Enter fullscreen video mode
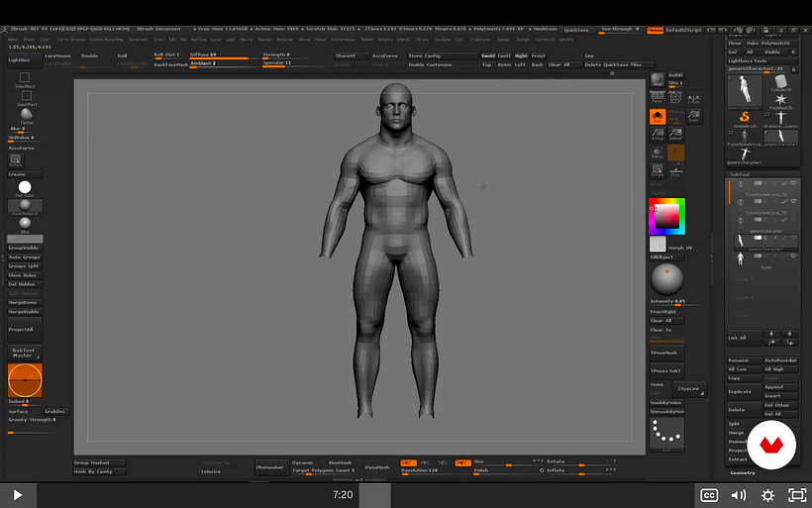This screenshot has width=812, height=508. pos(797,495)
